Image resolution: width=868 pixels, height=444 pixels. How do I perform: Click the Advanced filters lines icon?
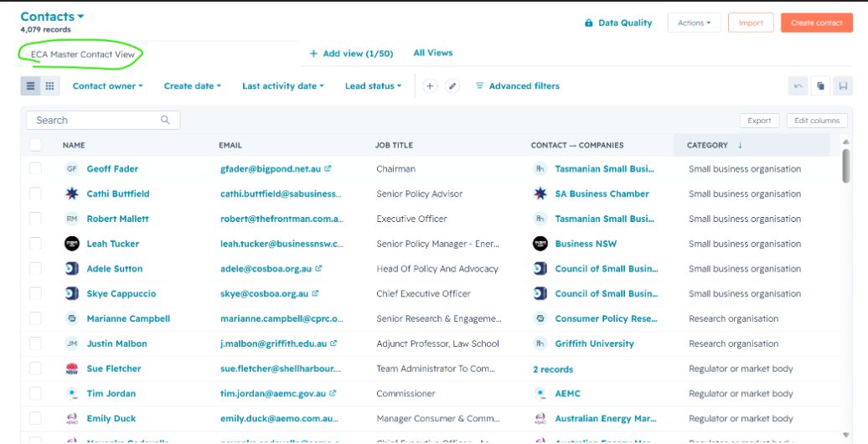click(479, 85)
